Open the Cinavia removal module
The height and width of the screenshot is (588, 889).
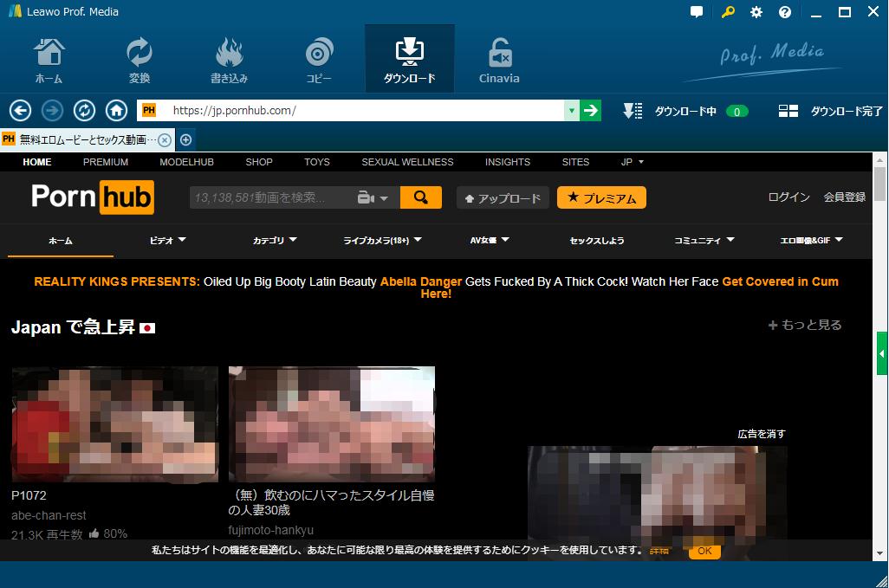click(x=499, y=61)
